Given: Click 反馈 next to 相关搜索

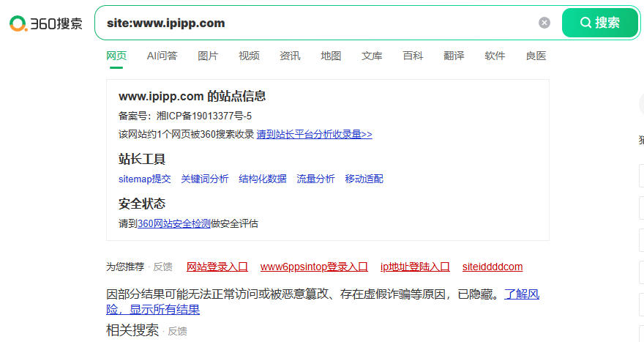Looking at the screenshot, I should (x=177, y=331).
